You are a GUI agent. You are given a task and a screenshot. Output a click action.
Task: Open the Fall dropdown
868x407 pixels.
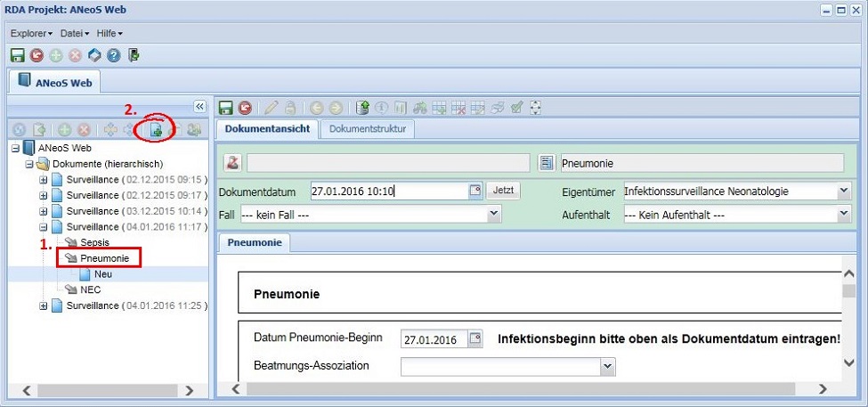coord(493,215)
